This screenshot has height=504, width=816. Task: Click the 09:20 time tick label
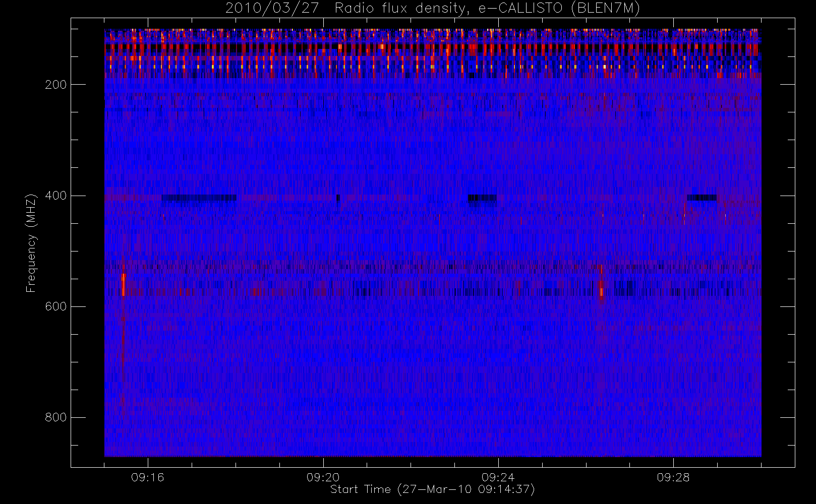pyautogui.click(x=323, y=477)
